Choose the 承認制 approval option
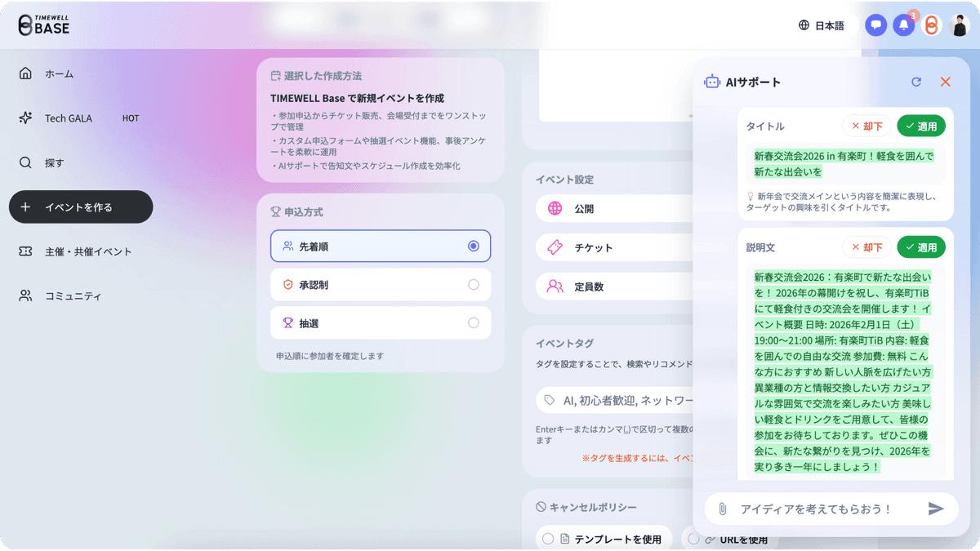Viewport: 980px width, 551px height. (x=380, y=284)
